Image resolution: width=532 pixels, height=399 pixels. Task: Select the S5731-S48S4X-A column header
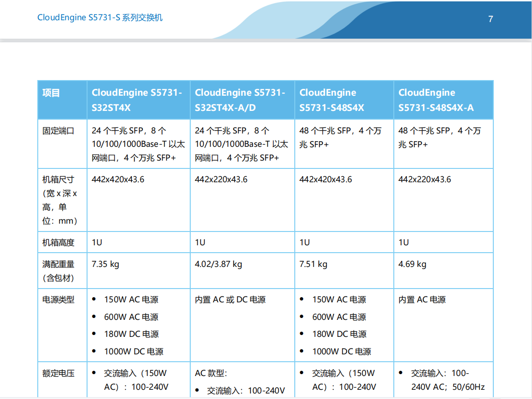click(436, 100)
